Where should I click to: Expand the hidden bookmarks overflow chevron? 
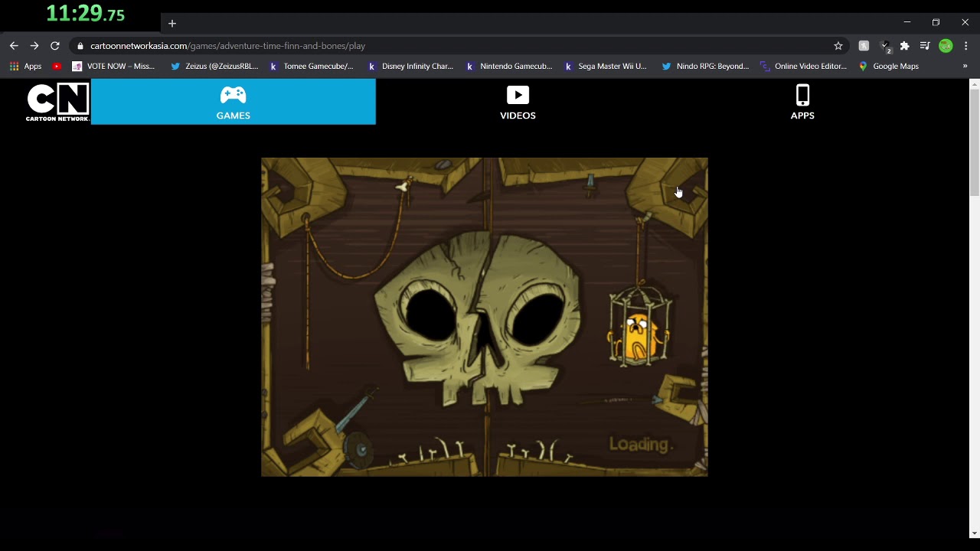click(965, 67)
